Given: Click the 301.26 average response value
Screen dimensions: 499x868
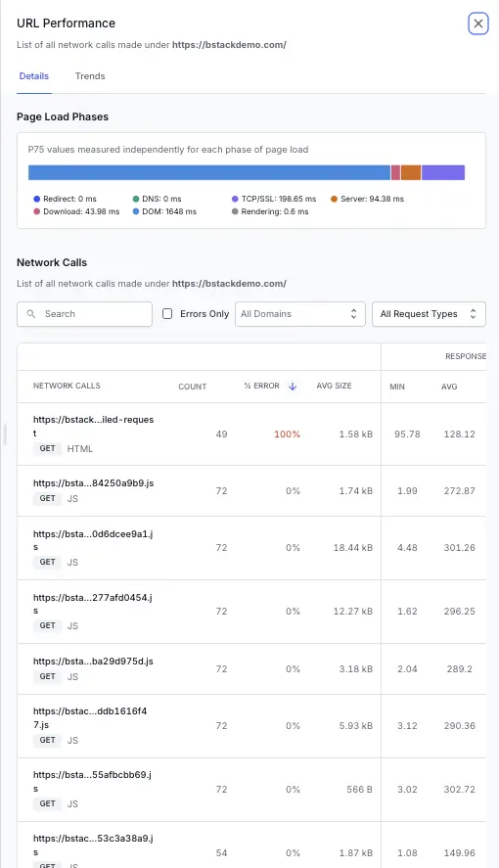Looking at the screenshot, I should 459,547.
